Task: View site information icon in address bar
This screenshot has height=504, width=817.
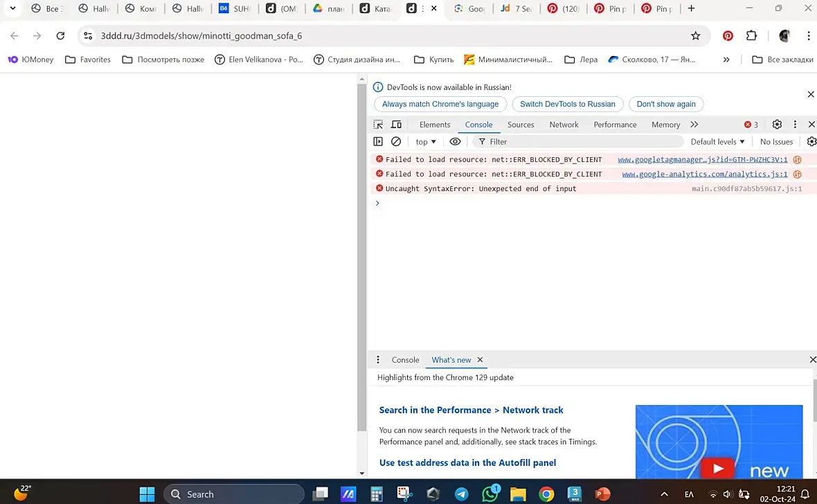Action: point(88,35)
